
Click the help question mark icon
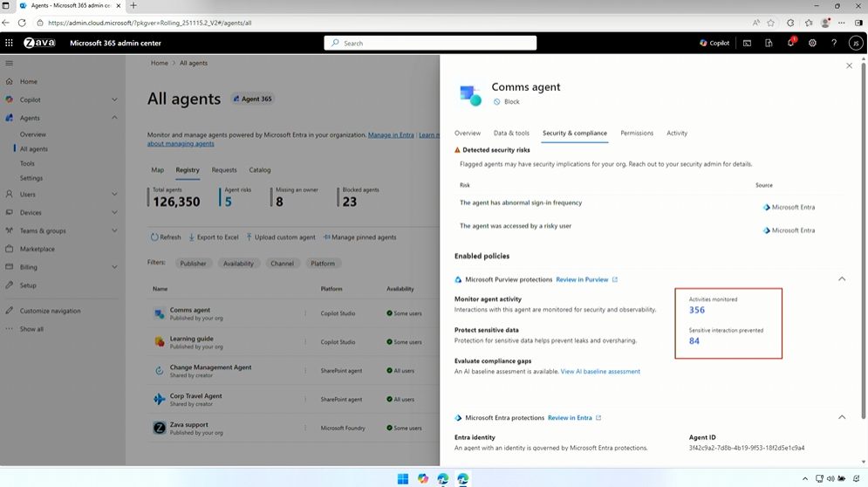[x=834, y=43]
